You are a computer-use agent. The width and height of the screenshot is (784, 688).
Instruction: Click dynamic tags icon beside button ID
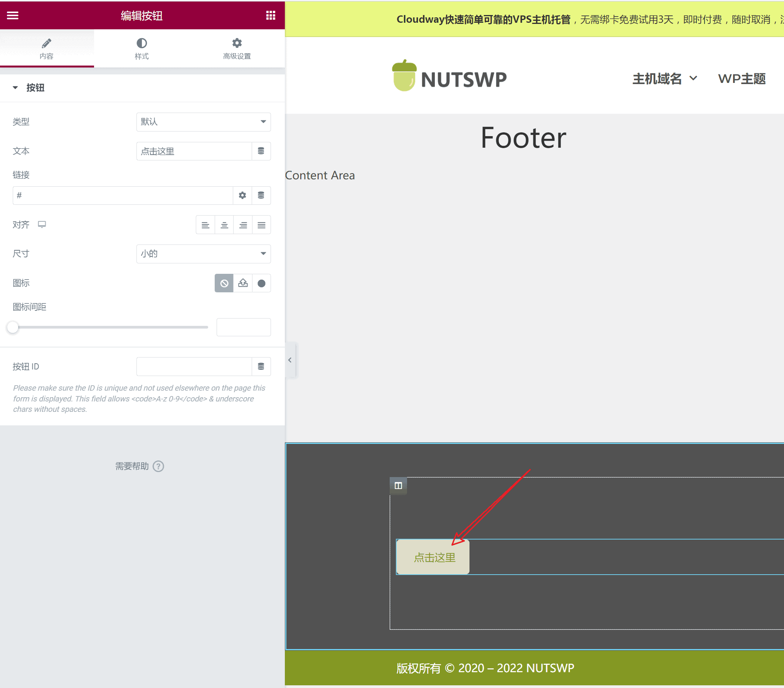(261, 366)
